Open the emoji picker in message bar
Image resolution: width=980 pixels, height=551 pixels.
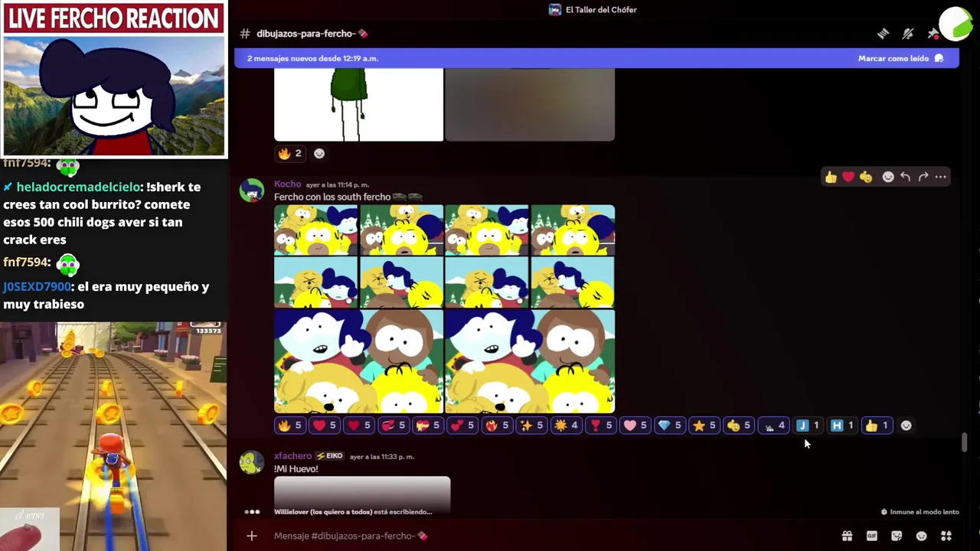tap(922, 536)
